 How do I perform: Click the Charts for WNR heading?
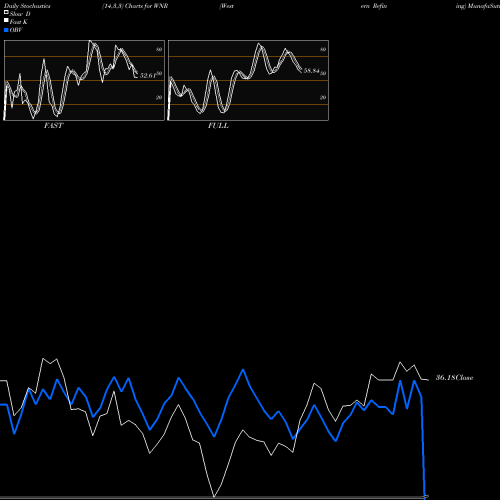(x=146, y=6)
